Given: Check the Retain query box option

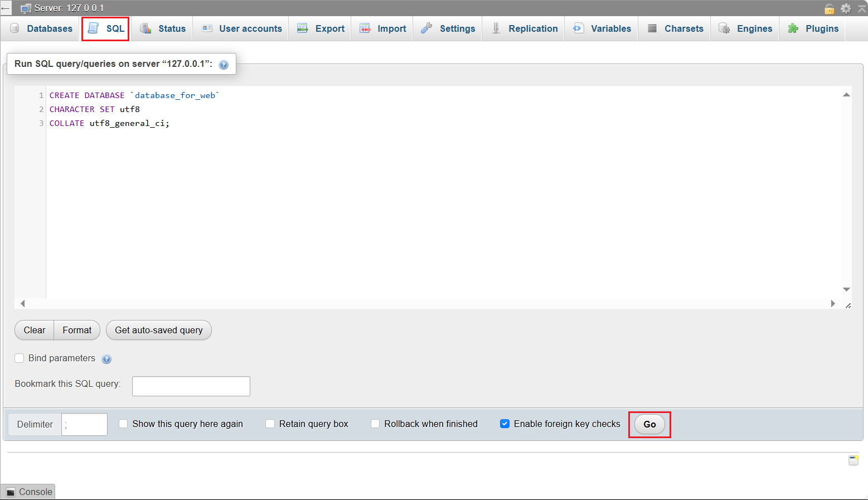Looking at the screenshot, I should [x=270, y=424].
